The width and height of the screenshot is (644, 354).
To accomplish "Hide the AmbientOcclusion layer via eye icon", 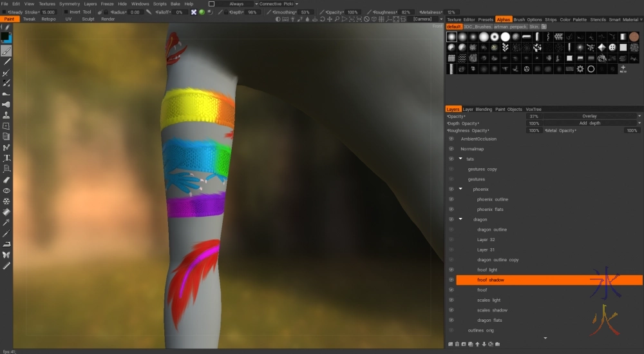I will coord(451,139).
